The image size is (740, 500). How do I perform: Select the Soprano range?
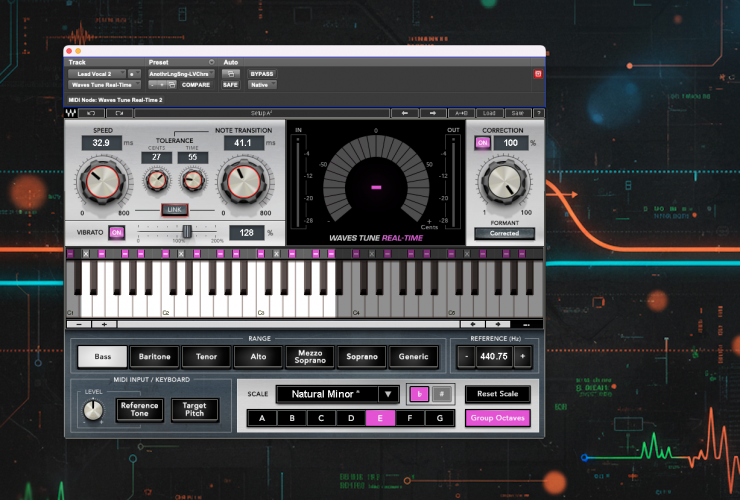coord(361,356)
